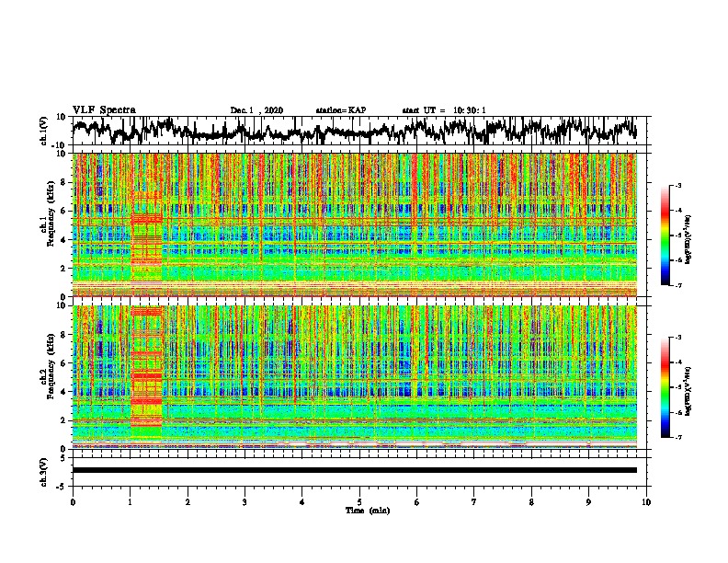
Task: Click the ch.1 colorbar 'log(PSD)(V²/Hz)' label
Action: coord(688,240)
